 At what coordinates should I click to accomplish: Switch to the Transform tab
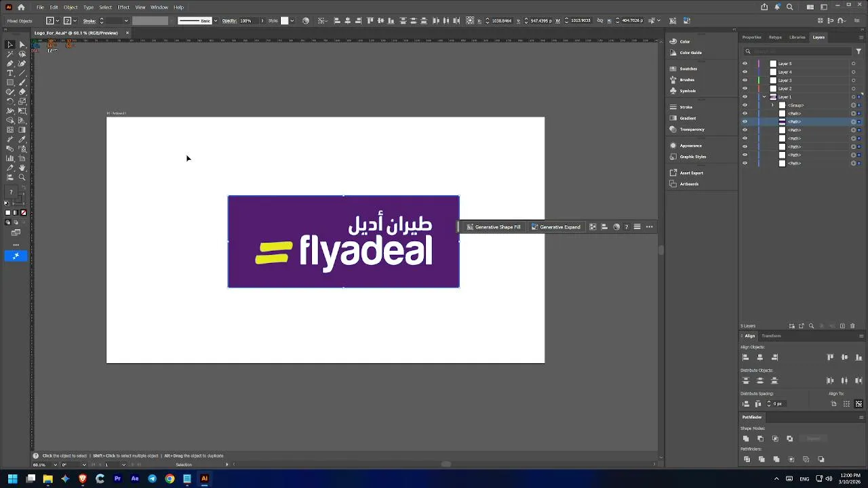(x=771, y=335)
